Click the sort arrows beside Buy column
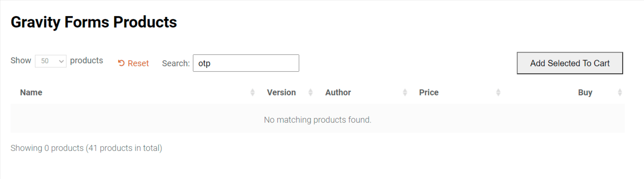The image size is (644, 179). [x=620, y=92]
